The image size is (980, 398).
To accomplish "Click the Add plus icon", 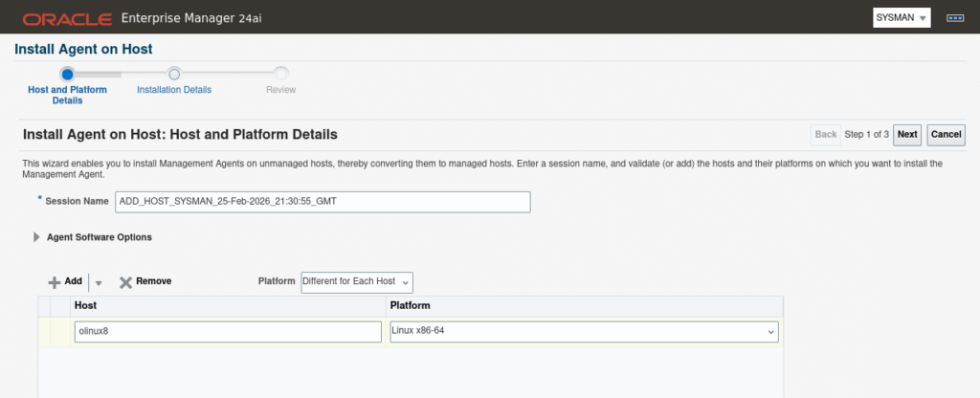I will tap(55, 282).
